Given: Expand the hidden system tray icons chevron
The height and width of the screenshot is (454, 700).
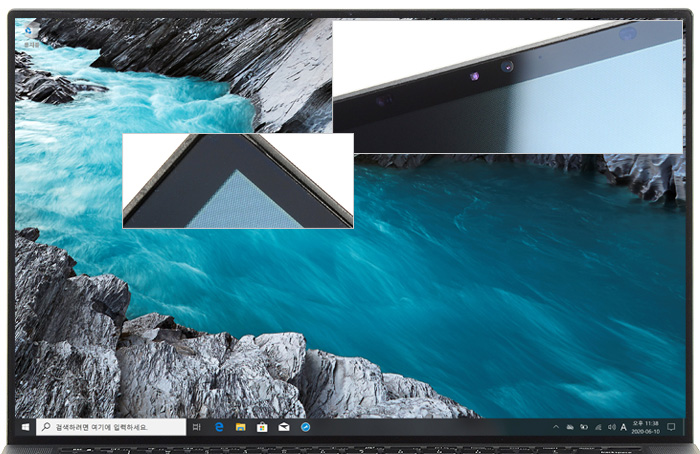Looking at the screenshot, I should pyautogui.click(x=556, y=427).
